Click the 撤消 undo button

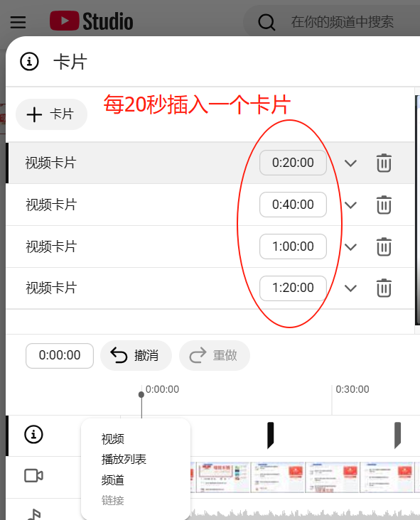click(136, 355)
